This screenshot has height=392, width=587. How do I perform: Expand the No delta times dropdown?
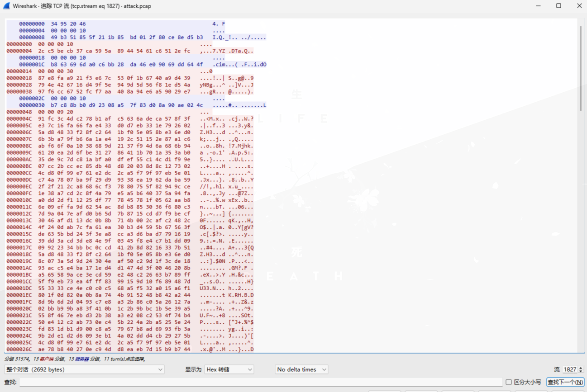(301, 369)
